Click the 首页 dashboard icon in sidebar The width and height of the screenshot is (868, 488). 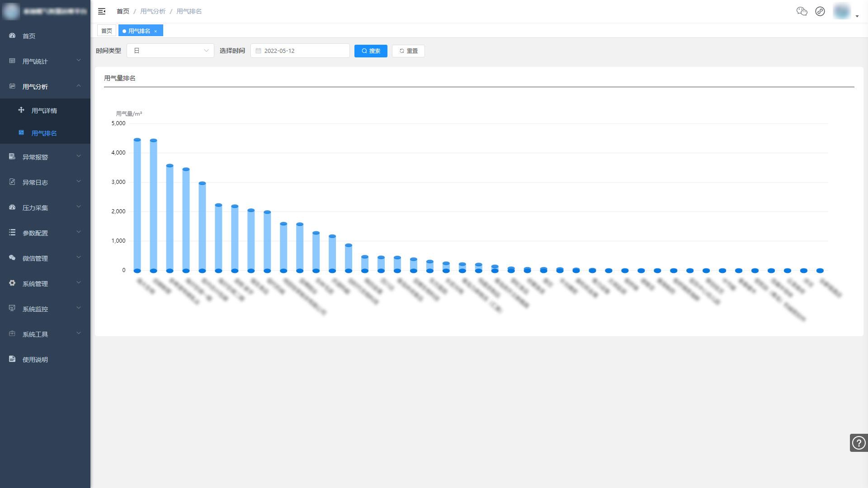(x=12, y=36)
